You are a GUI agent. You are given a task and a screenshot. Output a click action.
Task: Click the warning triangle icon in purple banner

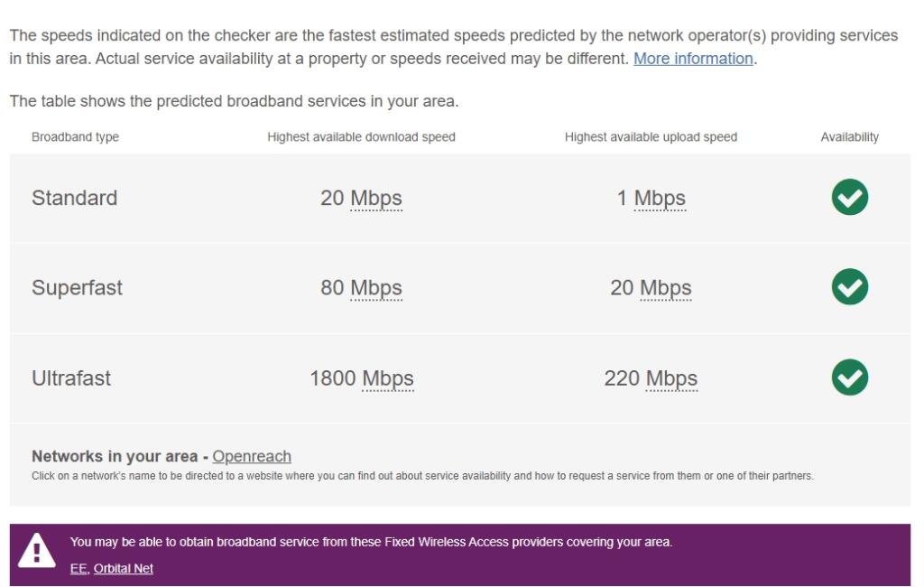37,549
